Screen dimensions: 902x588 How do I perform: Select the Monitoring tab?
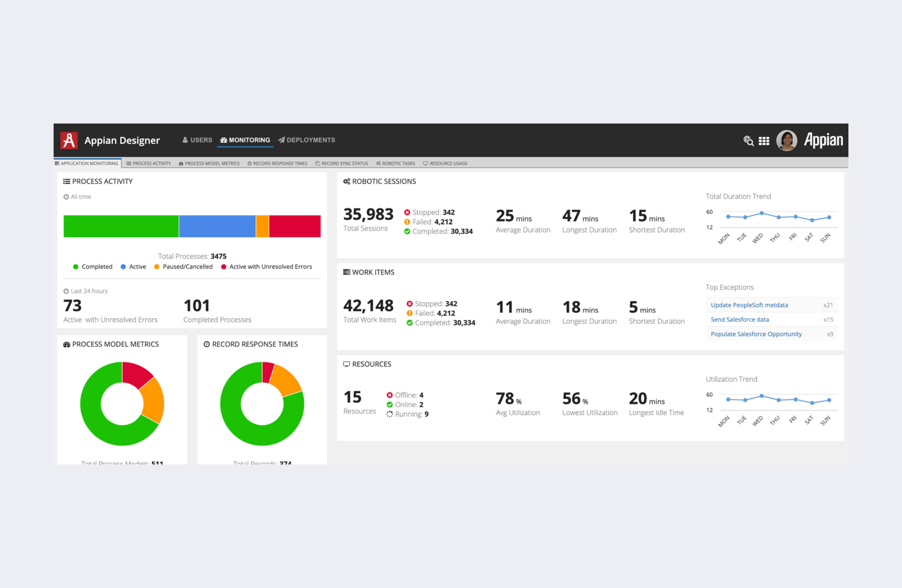tap(245, 140)
